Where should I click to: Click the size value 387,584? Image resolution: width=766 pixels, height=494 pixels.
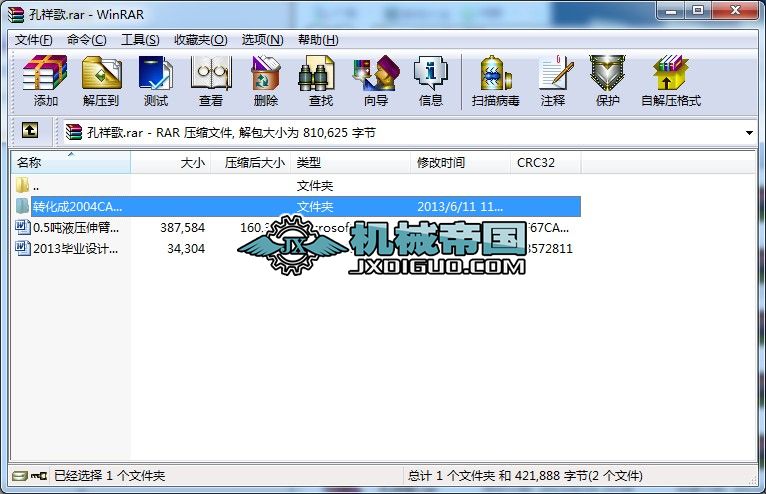tap(182, 227)
